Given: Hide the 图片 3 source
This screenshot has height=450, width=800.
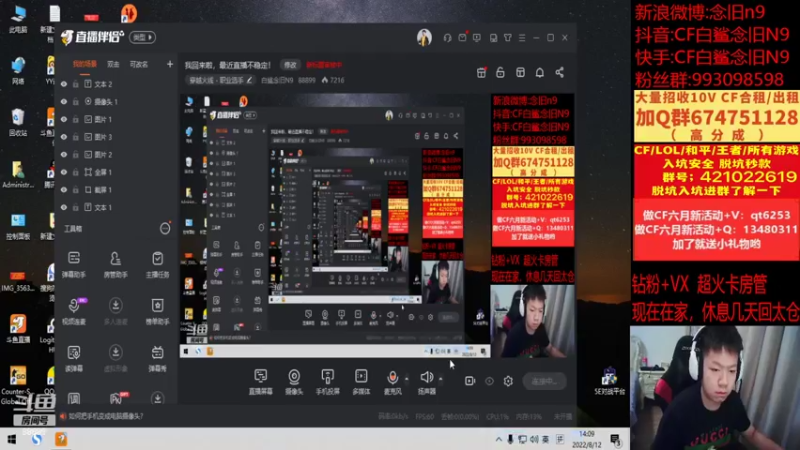Looking at the screenshot, I should 64,137.
